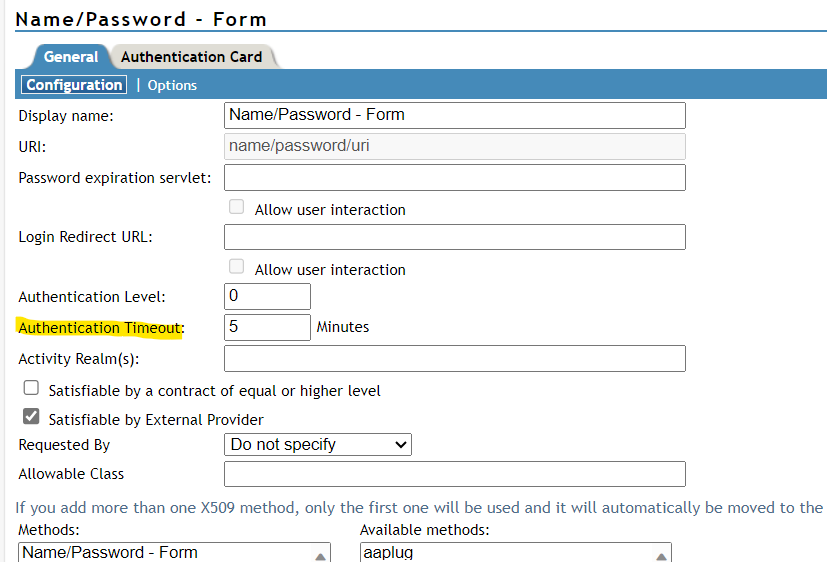Viewport: 827px width, 562px height.
Task: Click the Allowable Class text field
Action: [x=454, y=474]
